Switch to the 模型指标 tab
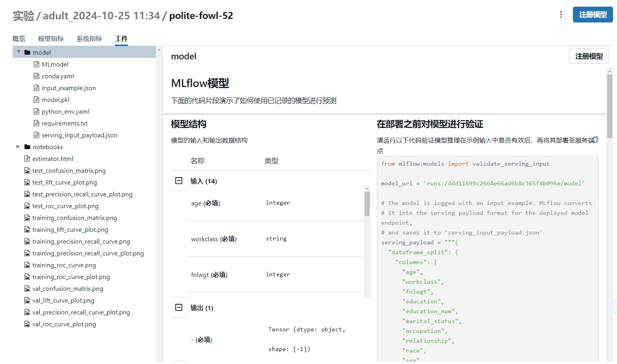 coord(51,39)
